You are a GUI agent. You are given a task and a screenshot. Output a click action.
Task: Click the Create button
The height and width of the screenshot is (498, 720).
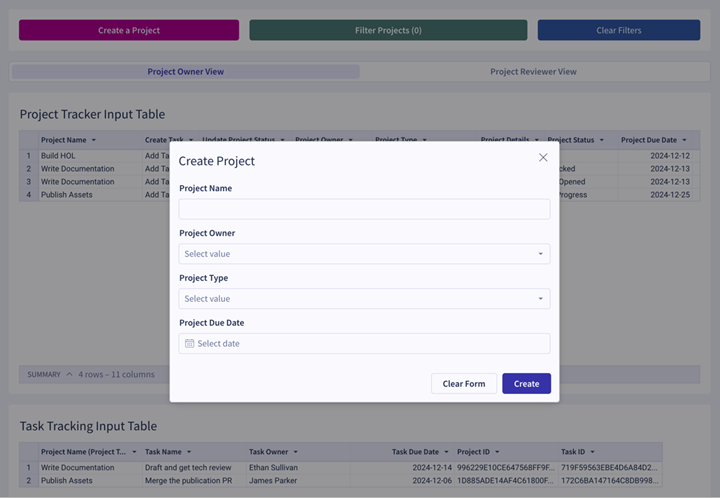[x=526, y=383]
